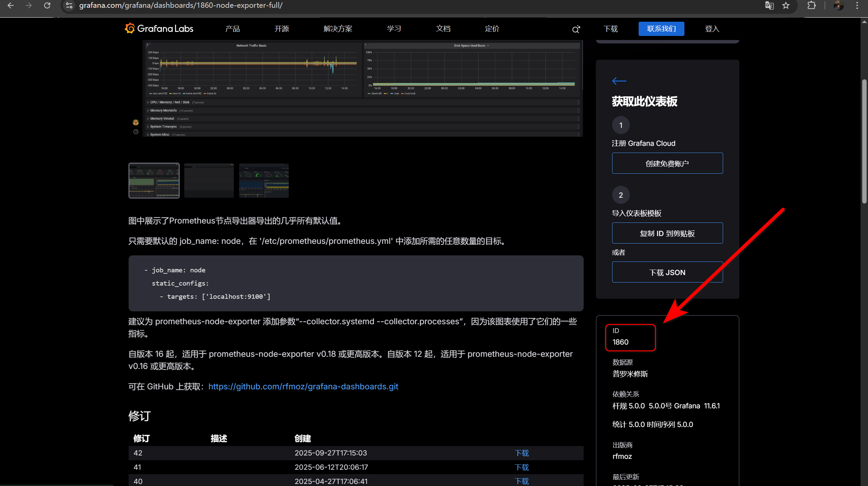Download revision 40
This screenshot has width=868, height=486.
[522, 481]
